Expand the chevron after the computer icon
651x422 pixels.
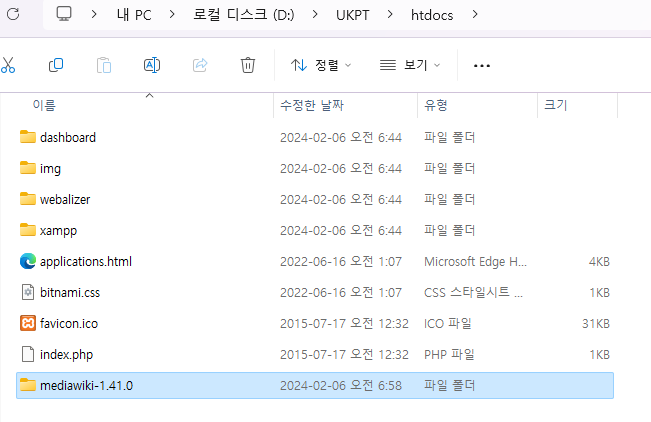[94, 15]
